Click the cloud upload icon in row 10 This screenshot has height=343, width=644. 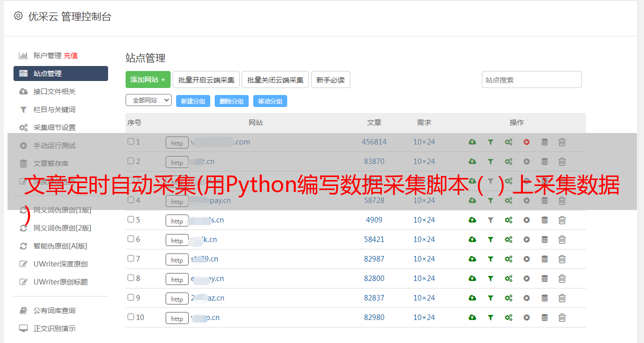coord(472,317)
